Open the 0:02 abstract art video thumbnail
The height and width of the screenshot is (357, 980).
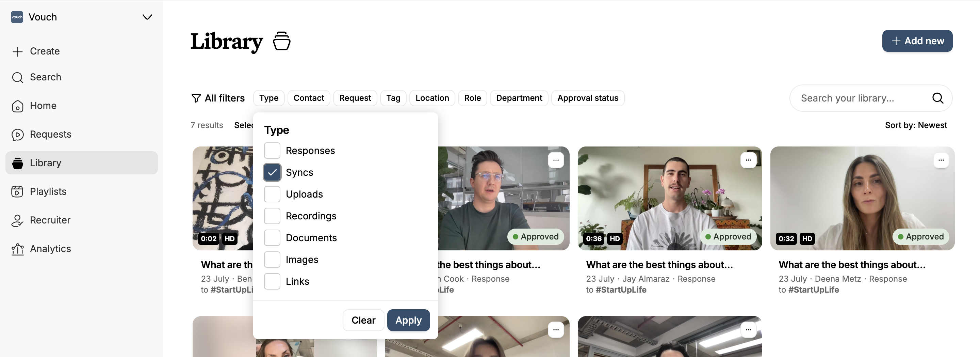pos(223,198)
